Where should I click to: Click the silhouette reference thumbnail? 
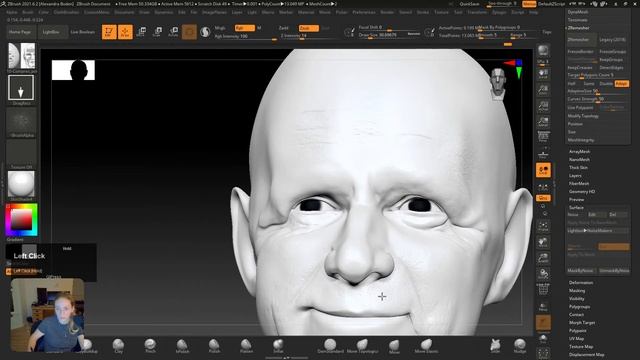click(73, 70)
